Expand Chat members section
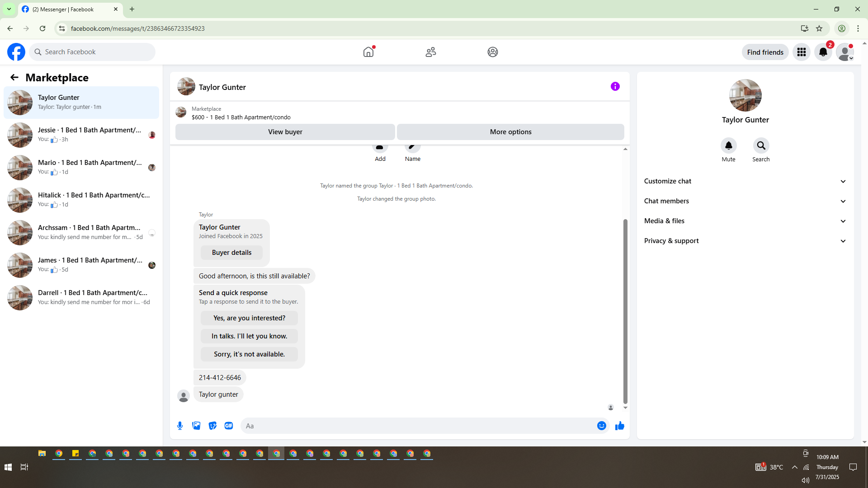 [x=745, y=201]
